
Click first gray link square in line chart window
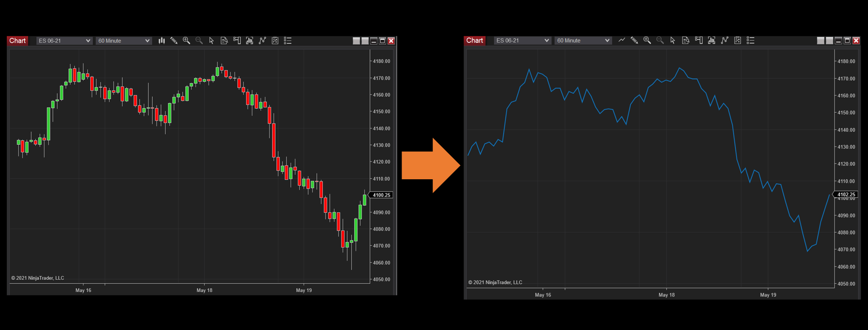point(820,40)
